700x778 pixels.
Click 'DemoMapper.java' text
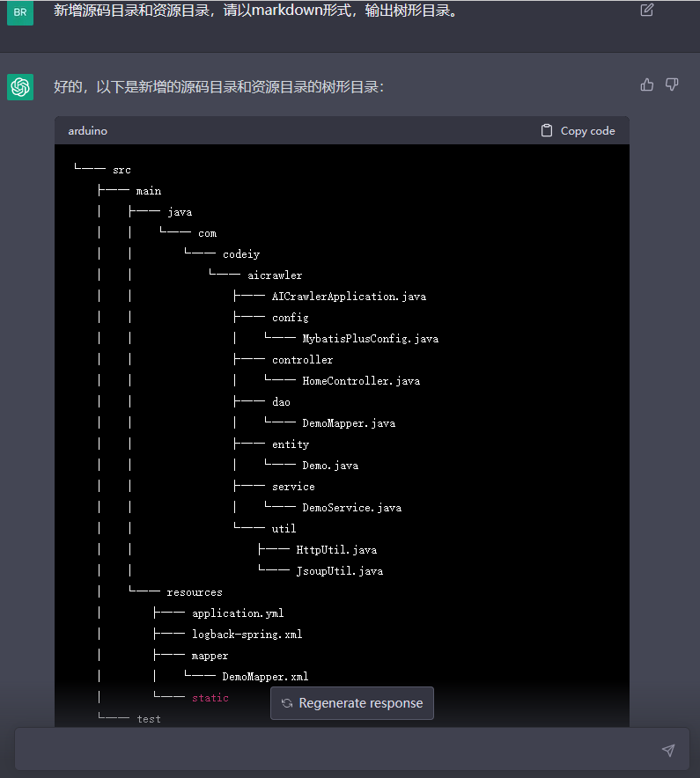[x=349, y=423]
